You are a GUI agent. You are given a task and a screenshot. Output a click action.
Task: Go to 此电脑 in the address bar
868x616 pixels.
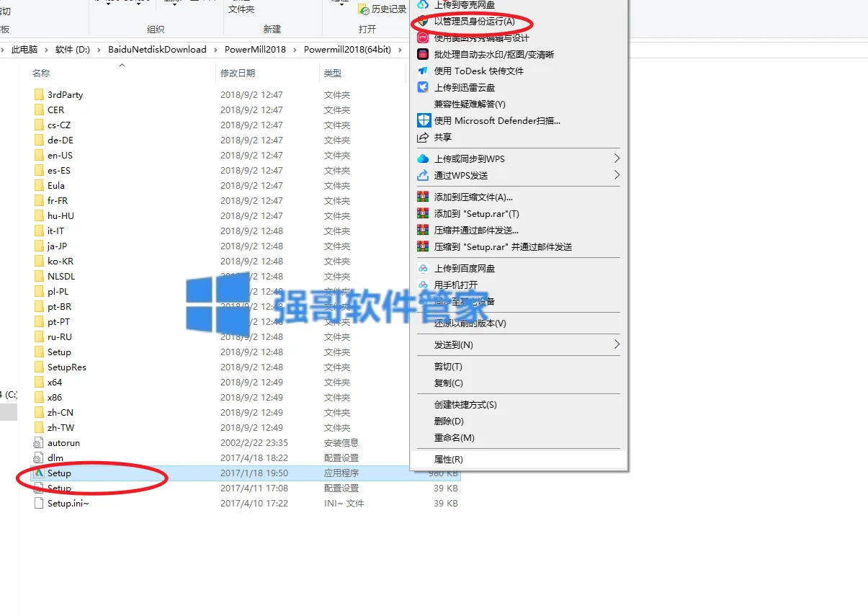(x=24, y=50)
